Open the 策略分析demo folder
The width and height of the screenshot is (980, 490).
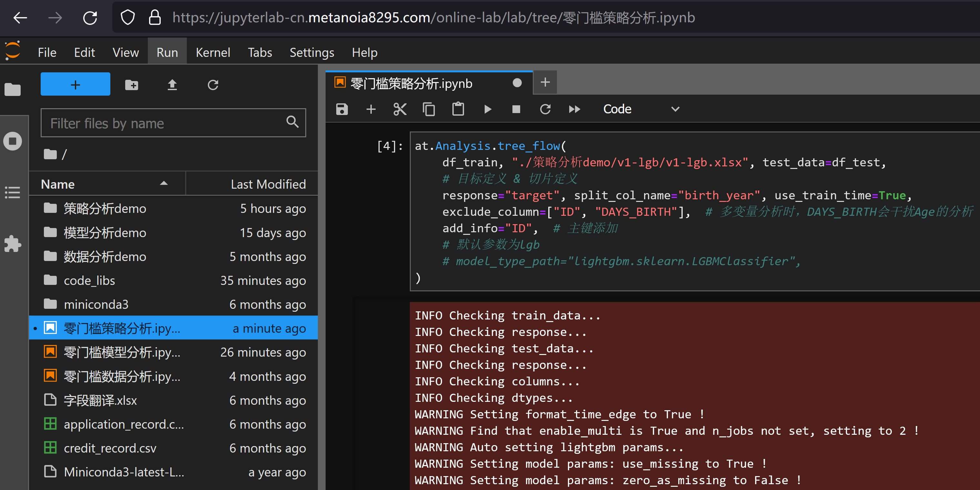pyautogui.click(x=105, y=209)
